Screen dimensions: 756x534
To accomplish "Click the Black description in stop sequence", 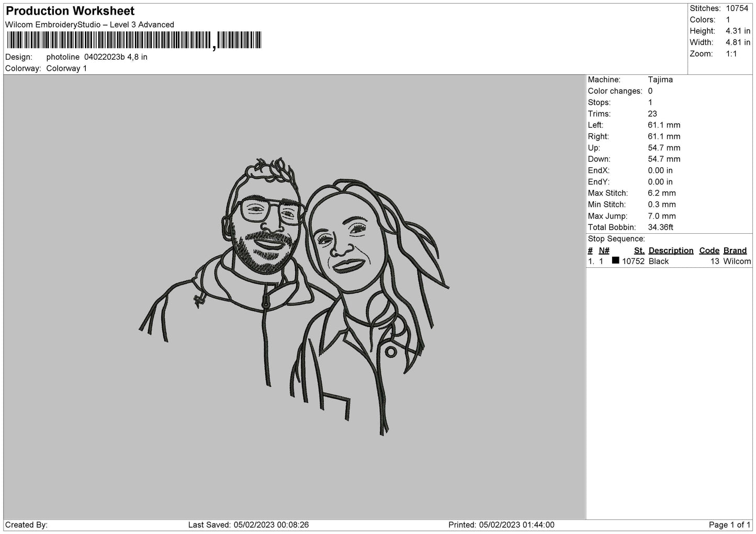I will point(659,262).
